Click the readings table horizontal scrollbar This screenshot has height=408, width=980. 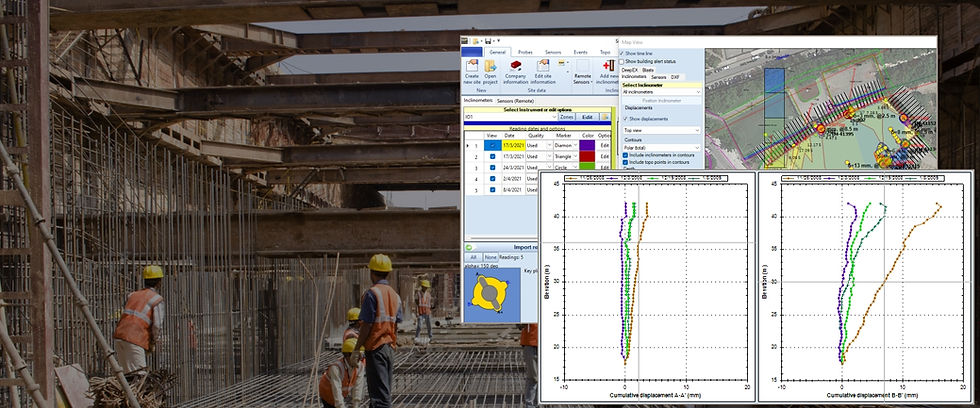[x=502, y=238]
